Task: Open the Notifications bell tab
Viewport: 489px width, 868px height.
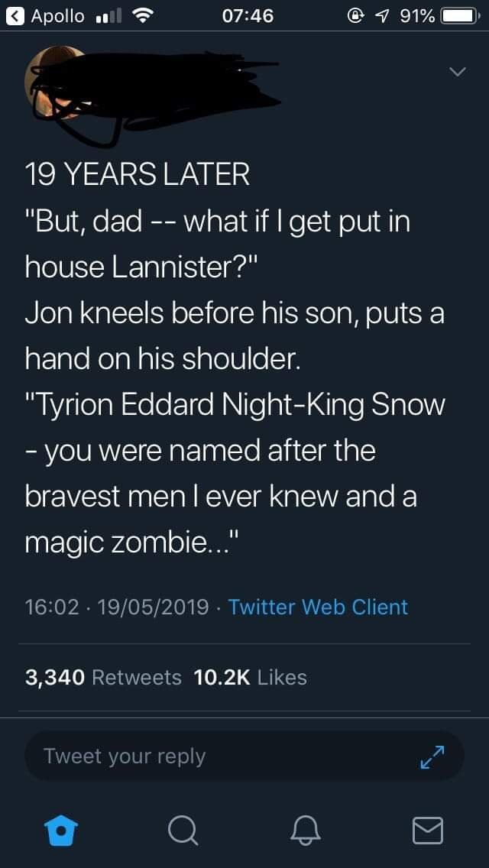Action: tap(306, 830)
